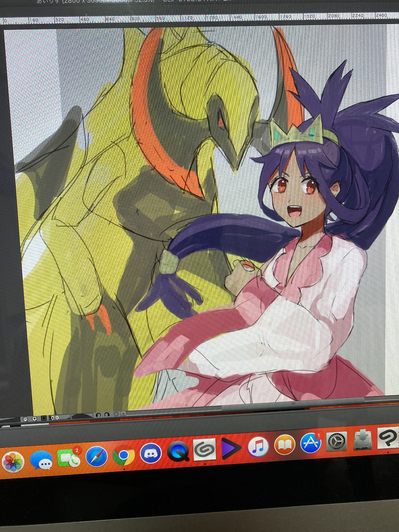
Task: Open QuickTime Player from the Dock
Action: [178, 451]
